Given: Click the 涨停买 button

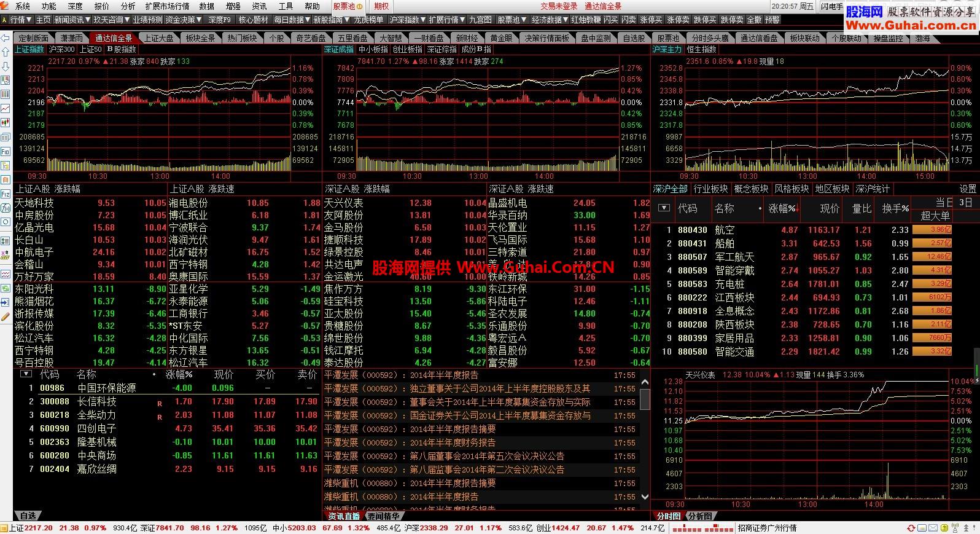Looking at the screenshot, I should (651, 20).
